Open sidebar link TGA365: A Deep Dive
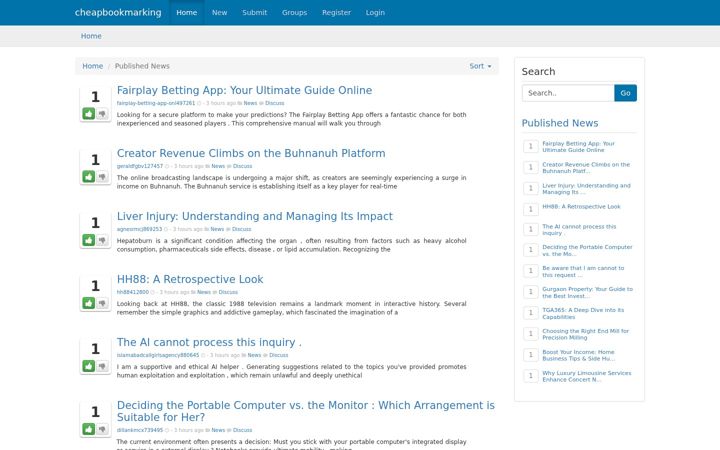The height and width of the screenshot is (450, 720). click(x=583, y=314)
